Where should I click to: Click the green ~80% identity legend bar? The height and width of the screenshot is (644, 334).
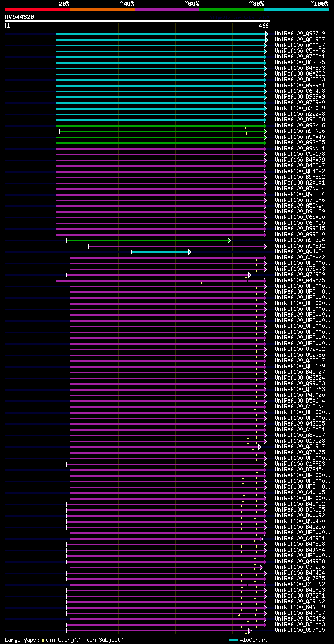[x=231, y=9]
